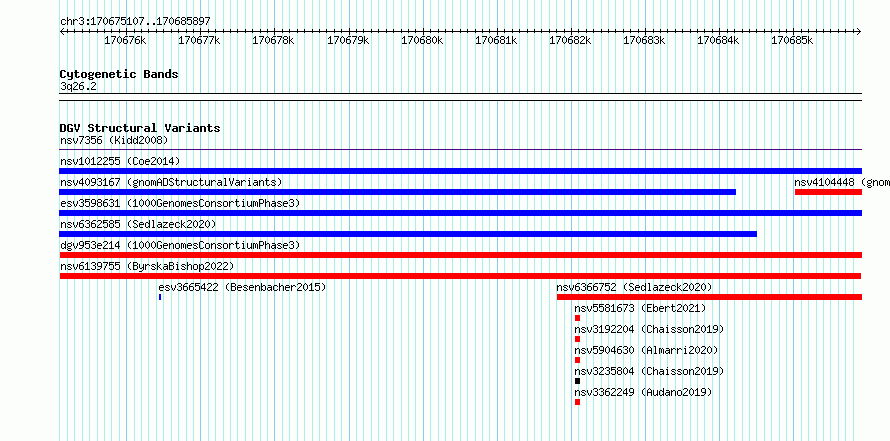Click the DGV Structural Variants track title
The image size is (890, 441).
140,128
